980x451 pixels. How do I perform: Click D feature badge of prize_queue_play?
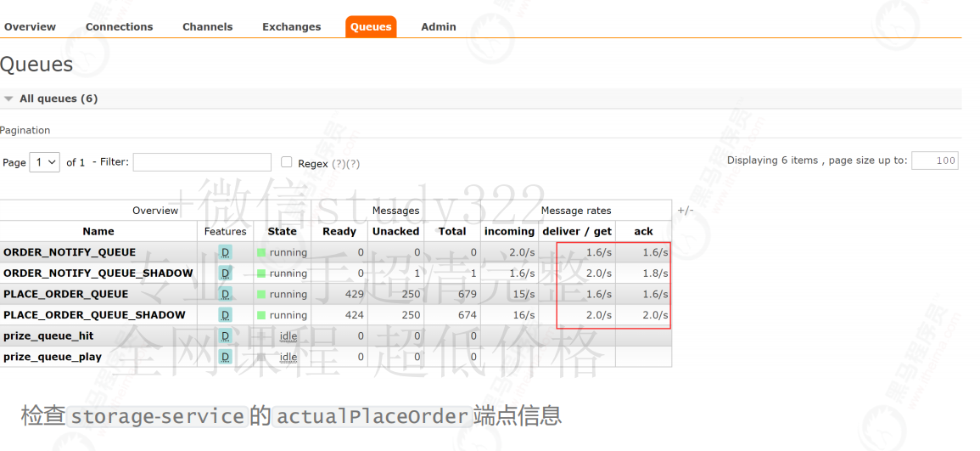click(226, 358)
